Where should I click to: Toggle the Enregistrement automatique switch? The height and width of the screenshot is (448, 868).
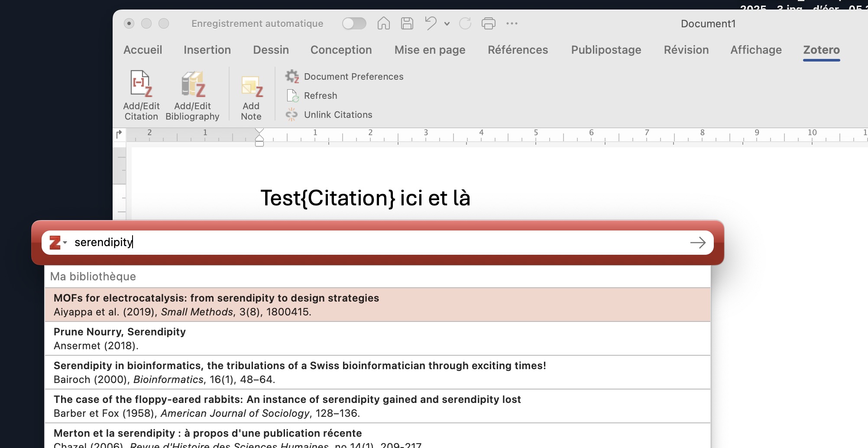pos(354,23)
